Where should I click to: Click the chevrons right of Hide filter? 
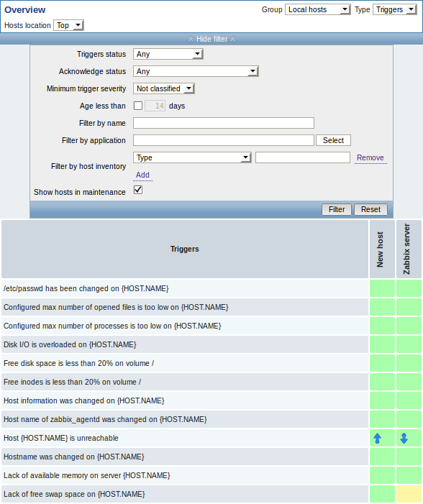232,39
